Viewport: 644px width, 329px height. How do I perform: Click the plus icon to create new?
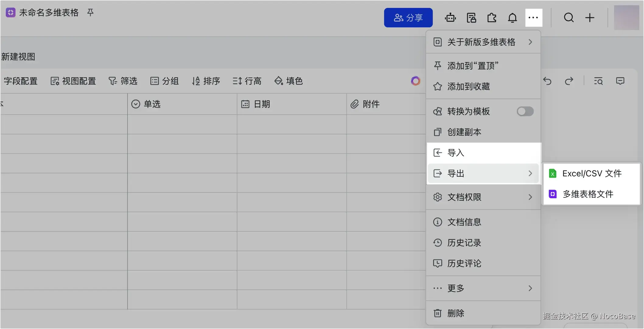tap(590, 18)
